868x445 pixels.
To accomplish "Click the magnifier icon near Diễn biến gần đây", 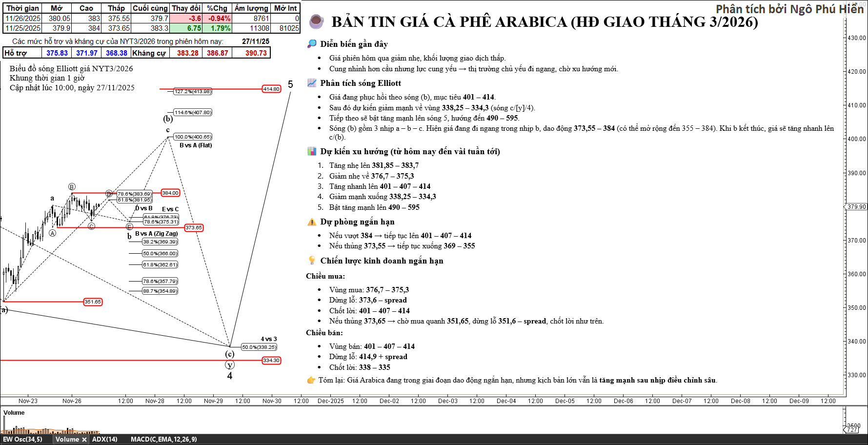I will pos(312,44).
